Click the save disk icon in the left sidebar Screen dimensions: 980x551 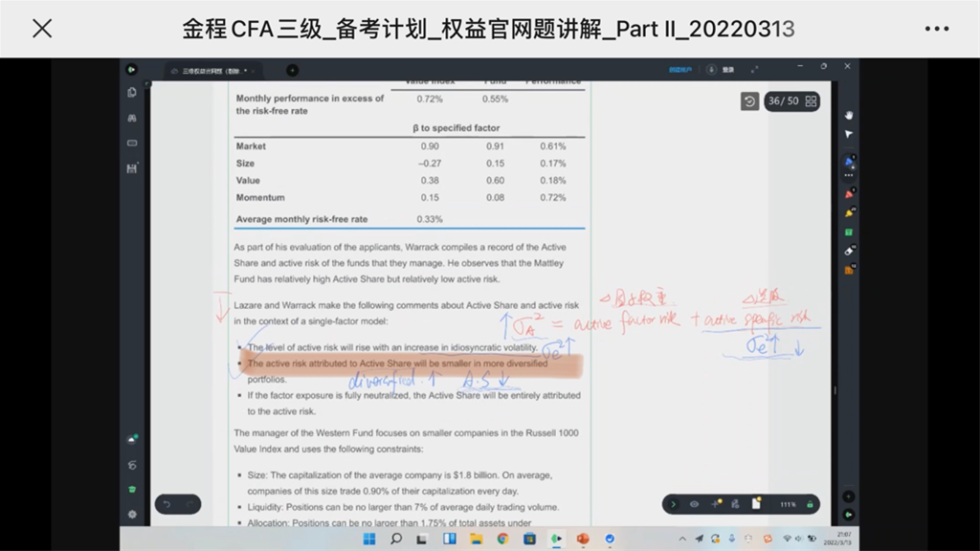(x=132, y=168)
